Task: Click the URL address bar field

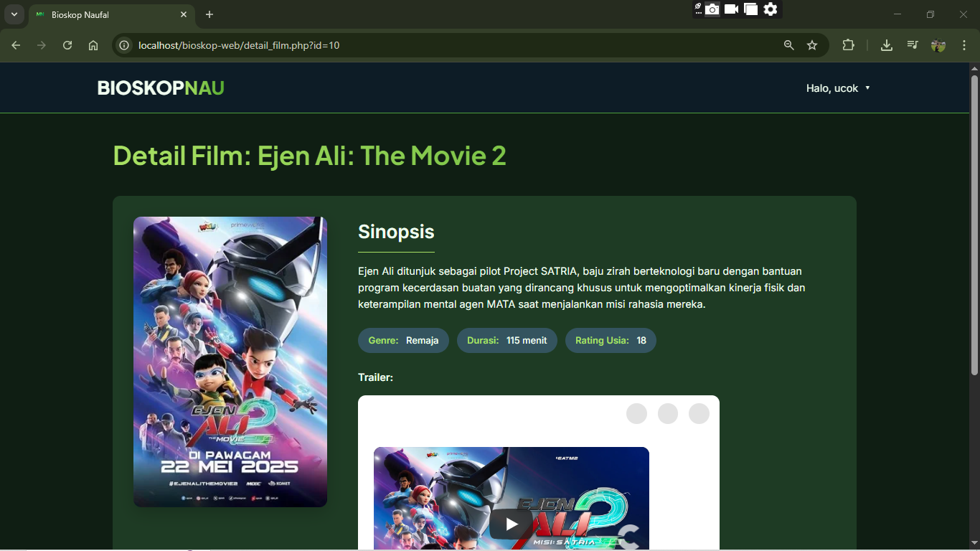Action: (430, 45)
